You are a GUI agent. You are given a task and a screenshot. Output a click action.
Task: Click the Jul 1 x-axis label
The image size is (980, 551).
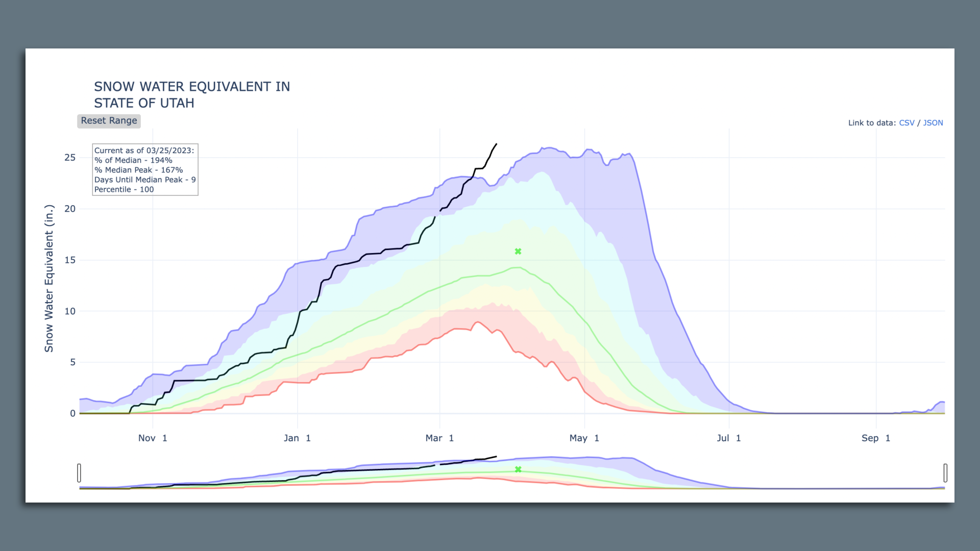click(x=728, y=438)
